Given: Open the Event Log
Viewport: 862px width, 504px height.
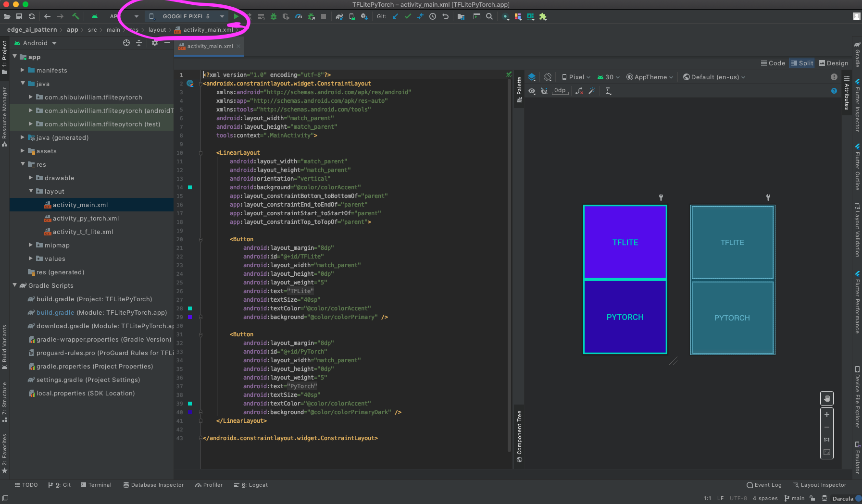Looking at the screenshot, I should pos(764,485).
